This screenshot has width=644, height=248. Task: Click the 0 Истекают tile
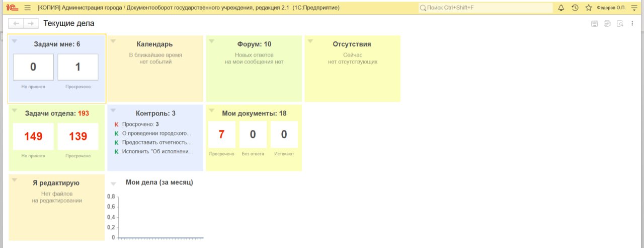pos(284,134)
